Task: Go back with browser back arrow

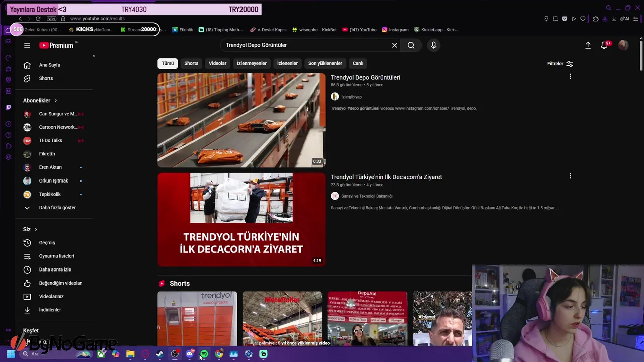Action: (x=20, y=19)
